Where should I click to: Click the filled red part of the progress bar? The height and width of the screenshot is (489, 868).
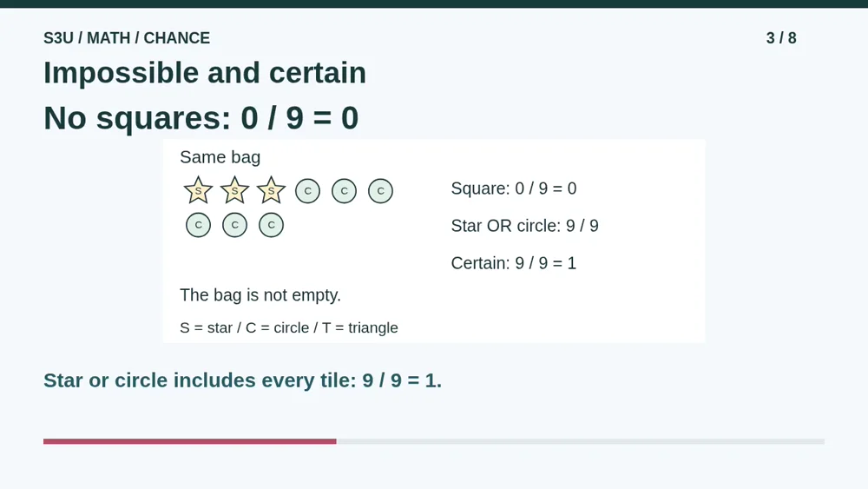click(x=190, y=441)
